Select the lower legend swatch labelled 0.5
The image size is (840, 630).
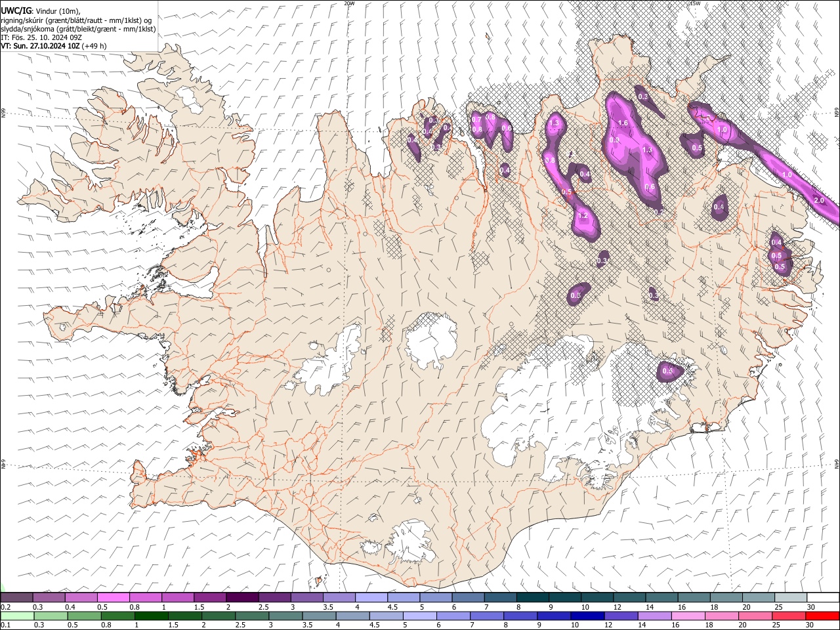click(x=84, y=616)
